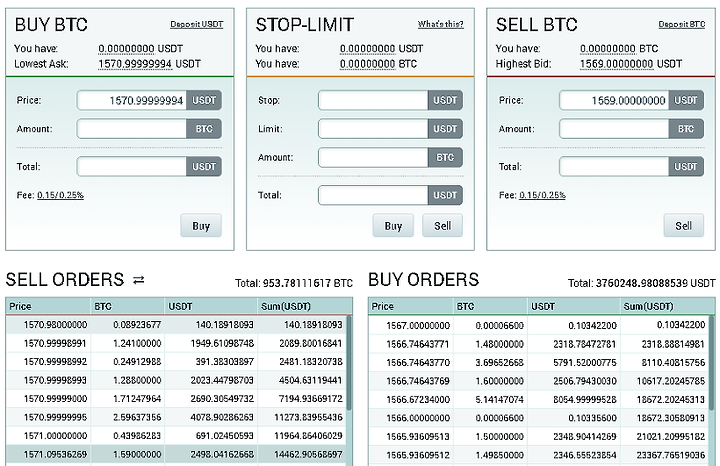Focus the Price field in Sell BTC panel
Image resolution: width=720 pixels, height=466 pixels.
coord(614,100)
